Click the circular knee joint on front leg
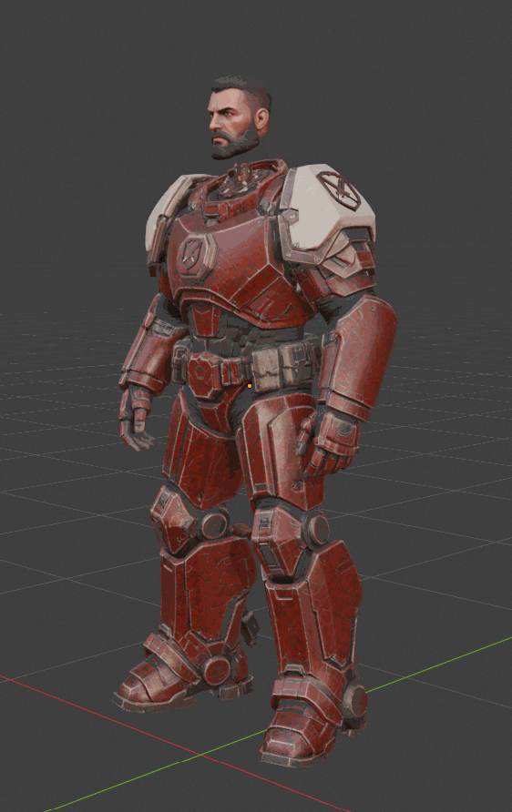This screenshot has height=812, width=512. coord(316,529)
